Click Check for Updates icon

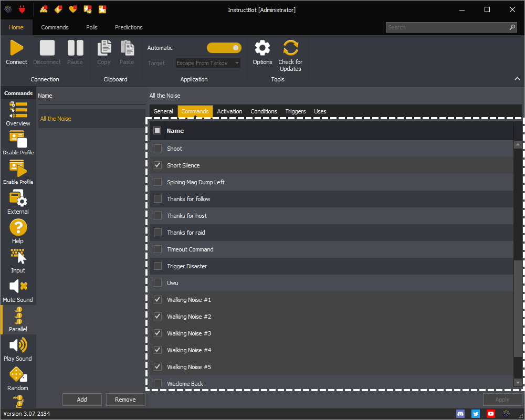click(x=290, y=48)
